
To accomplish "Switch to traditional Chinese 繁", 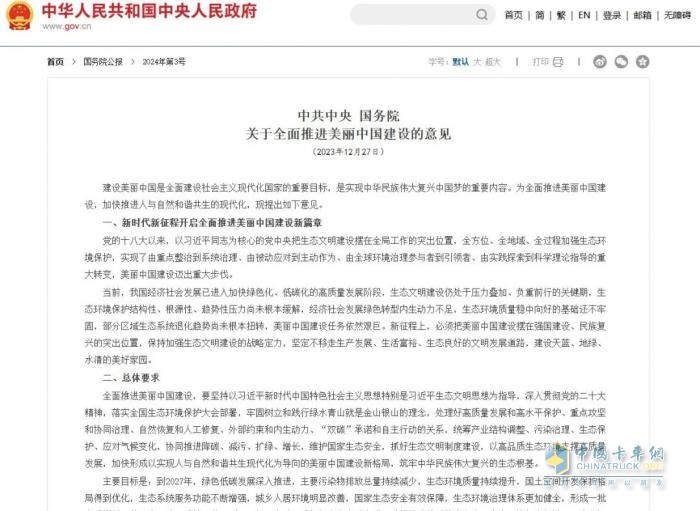I will coord(562,16).
